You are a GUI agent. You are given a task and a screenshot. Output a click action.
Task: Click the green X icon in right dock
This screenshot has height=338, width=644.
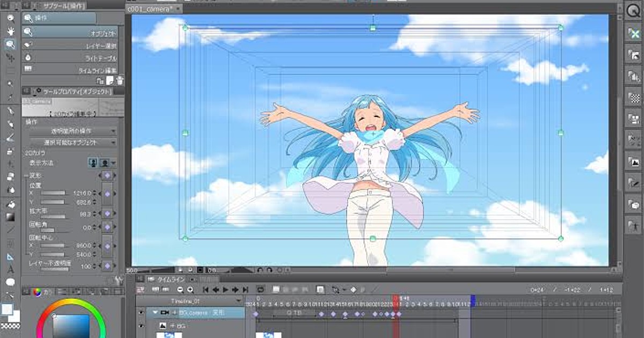click(634, 33)
